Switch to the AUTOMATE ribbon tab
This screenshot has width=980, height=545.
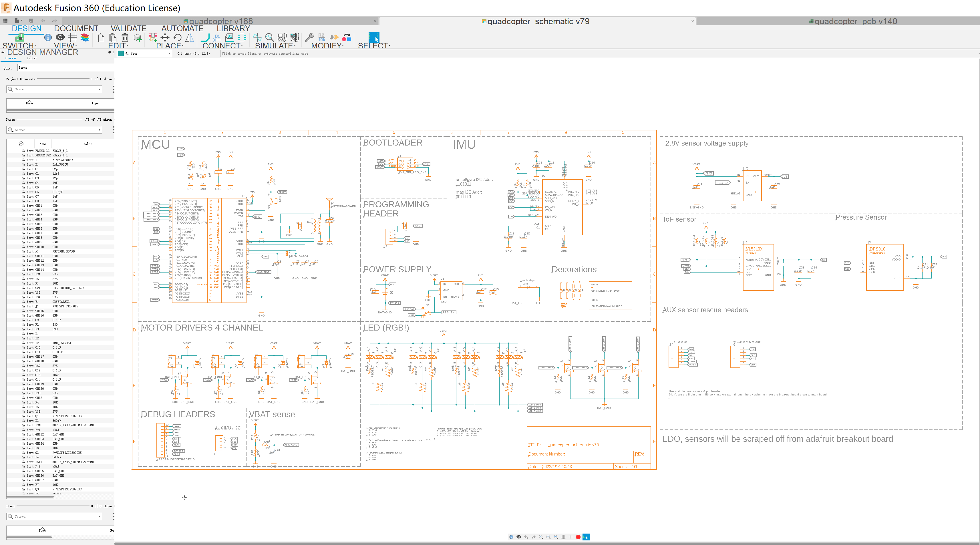point(182,29)
